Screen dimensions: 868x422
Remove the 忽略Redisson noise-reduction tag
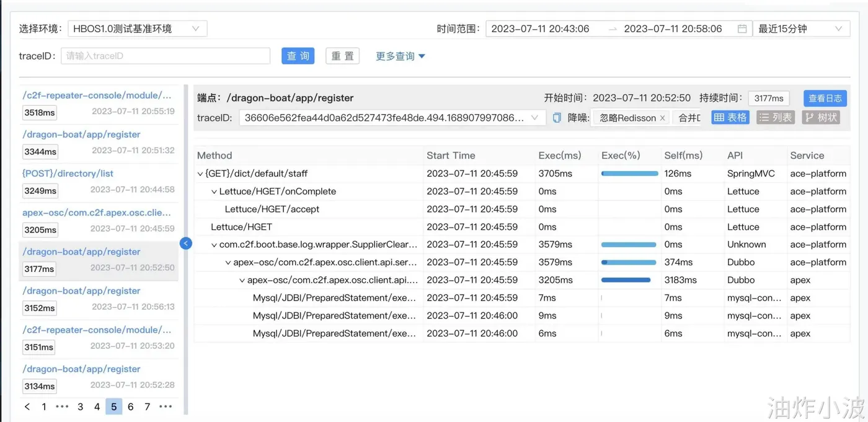[662, 118]
